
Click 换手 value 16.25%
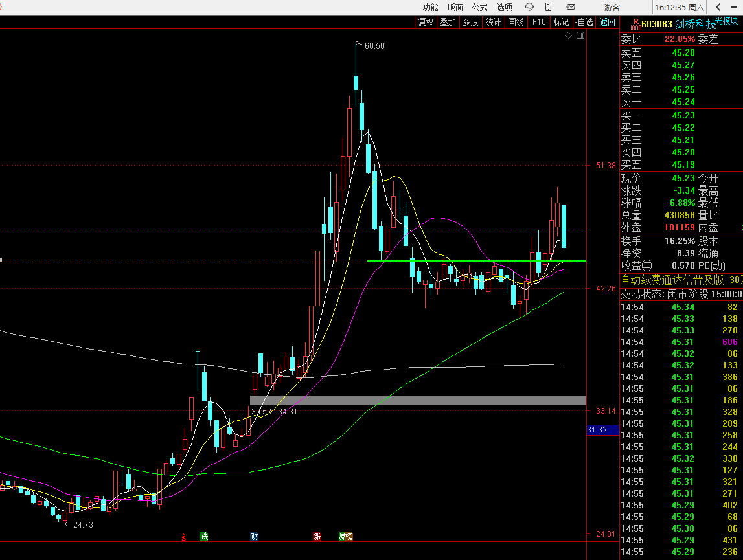[680, 241]
